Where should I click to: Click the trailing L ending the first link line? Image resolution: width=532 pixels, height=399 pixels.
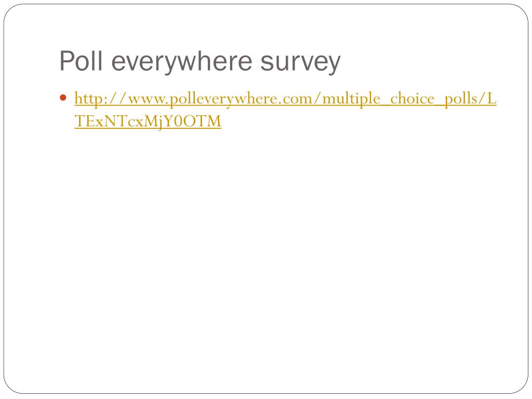coord(491,98)
